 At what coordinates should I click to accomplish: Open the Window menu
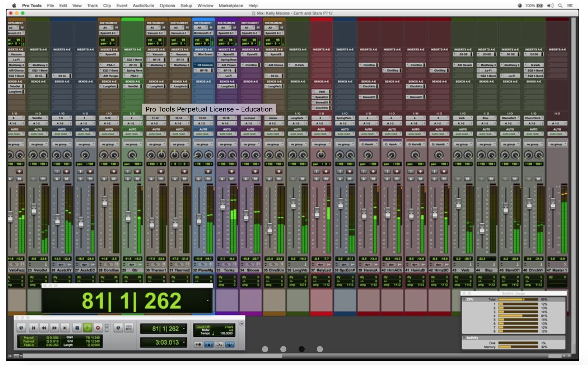(x=205, y=5)
